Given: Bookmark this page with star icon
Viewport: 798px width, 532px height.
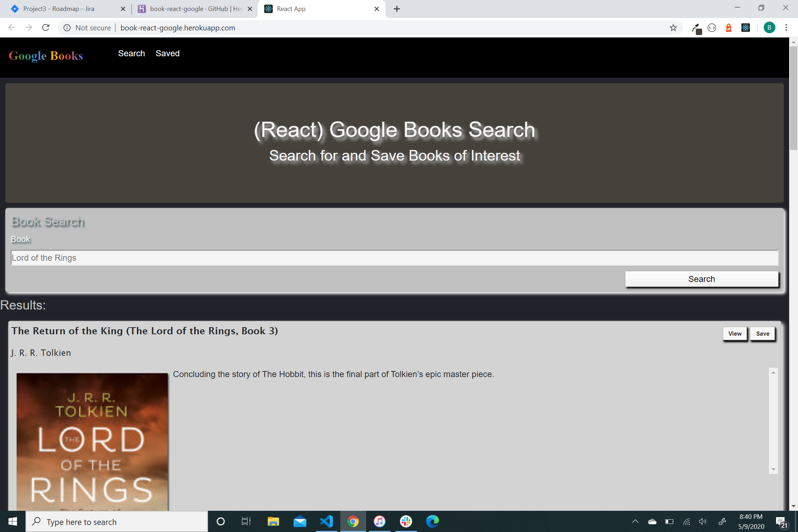Looking at the screenshot, I should [673, 28].
